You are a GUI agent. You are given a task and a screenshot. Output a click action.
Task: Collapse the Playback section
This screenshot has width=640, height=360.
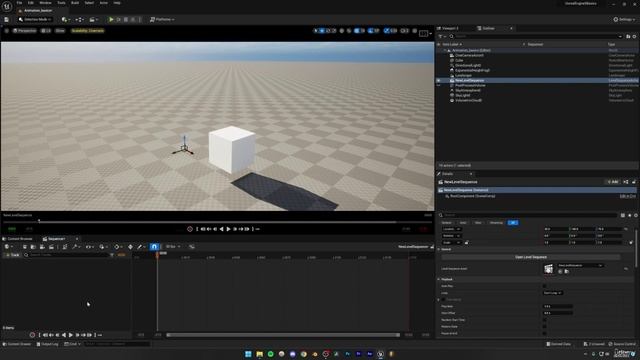coord(439,279)
